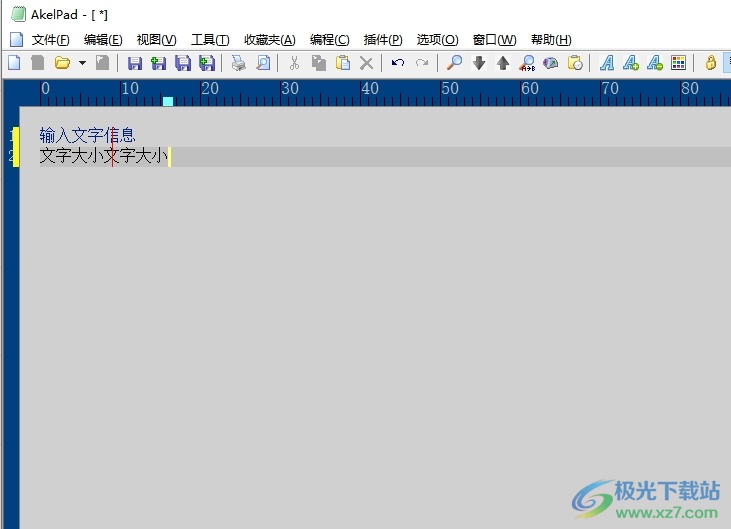Undo the last edit
The height and width of the screenshot is (529, 731).
pyautogui.click(x=398, y=62)
